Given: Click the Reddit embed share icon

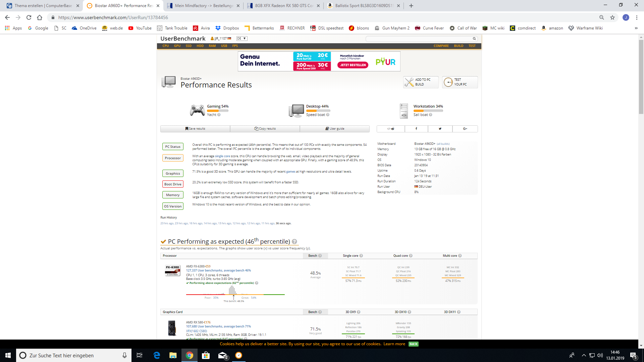Looking at the screenshot, I should [x=391, y=129].
